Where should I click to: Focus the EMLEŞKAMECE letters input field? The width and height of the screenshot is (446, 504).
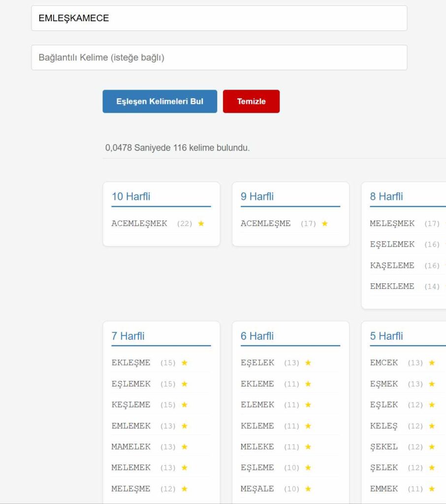click(x=219, y=18)
